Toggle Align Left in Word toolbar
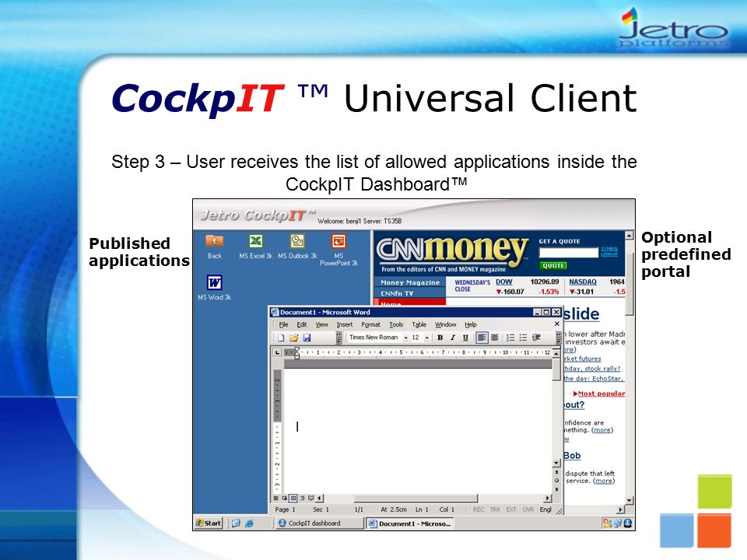 (482, 338)
